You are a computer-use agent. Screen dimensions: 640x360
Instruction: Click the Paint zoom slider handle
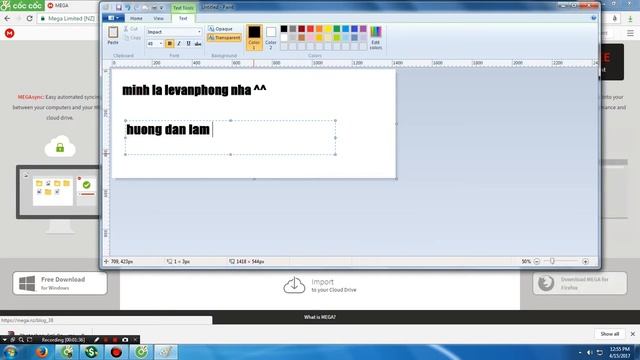[552, 261]
